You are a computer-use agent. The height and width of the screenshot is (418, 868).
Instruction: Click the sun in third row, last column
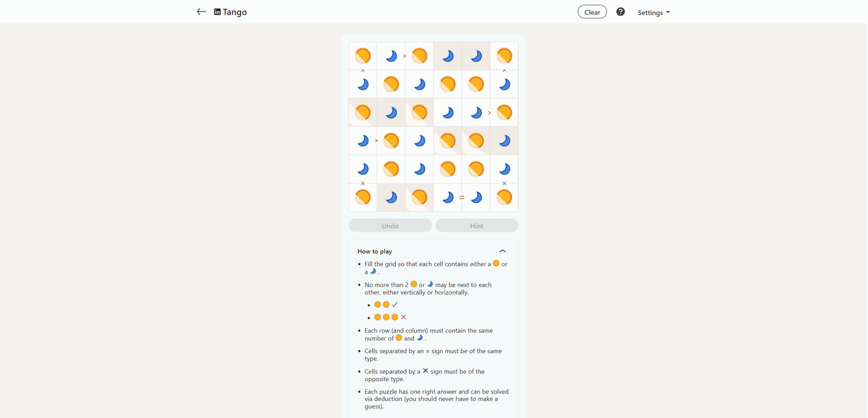coord(504,112)
